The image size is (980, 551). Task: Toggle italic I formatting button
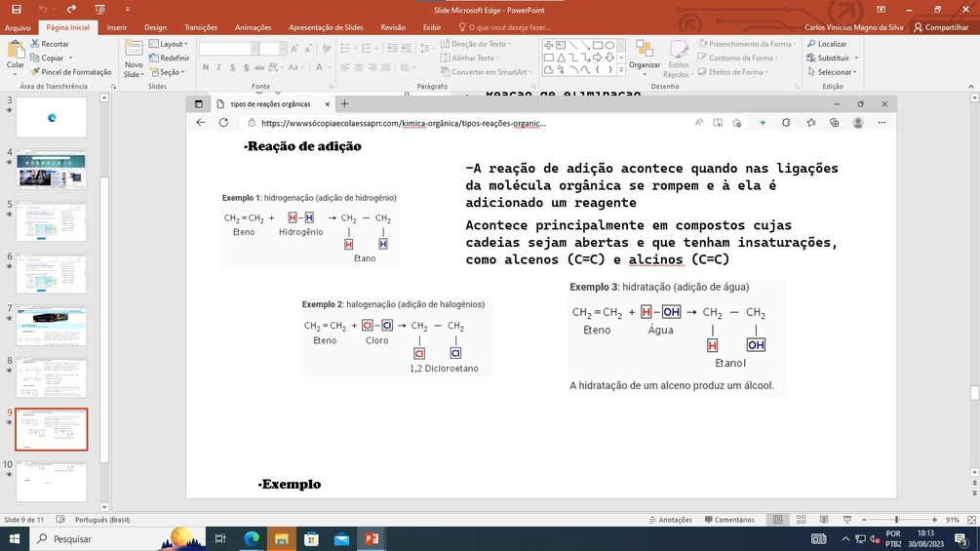[x=218, y=67]
